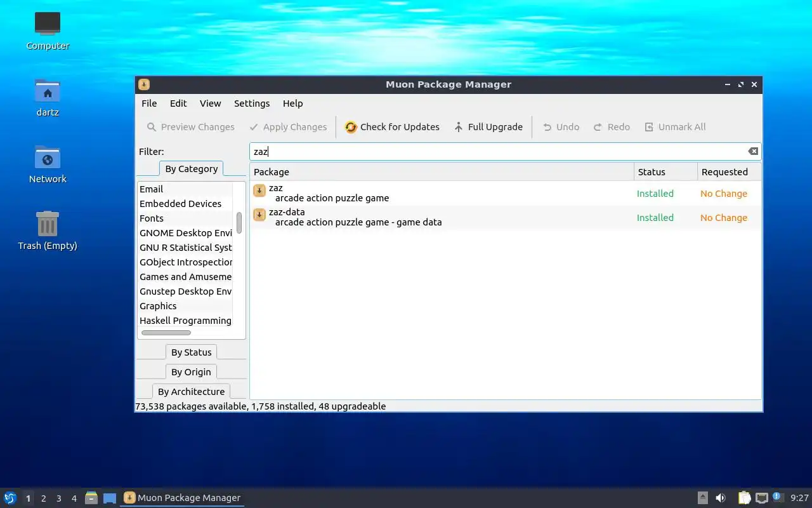The image size is (812, 508).
Task: Open the File menu
Action: coord(149,104)
